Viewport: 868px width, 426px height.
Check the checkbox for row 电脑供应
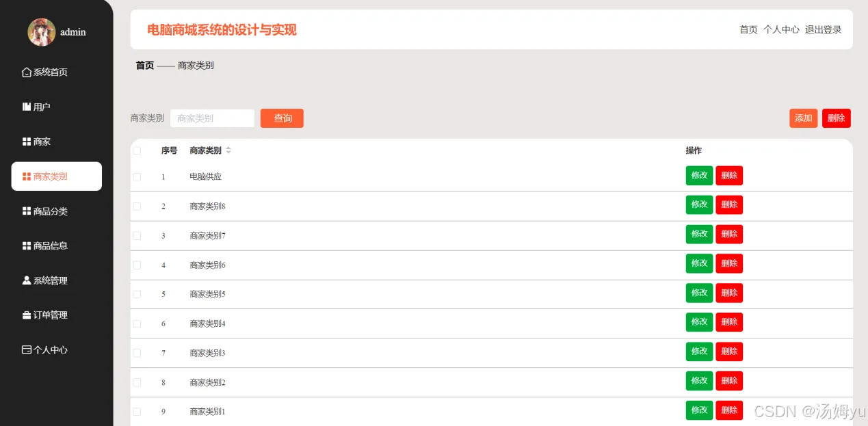pos(137,176)
